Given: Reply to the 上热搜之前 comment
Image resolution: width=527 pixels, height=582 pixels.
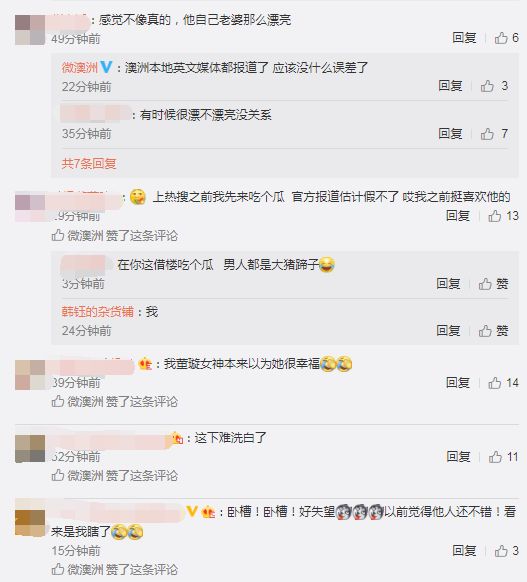Looking at the screenshot, I should pyautogui.click(x=458, y=216).
